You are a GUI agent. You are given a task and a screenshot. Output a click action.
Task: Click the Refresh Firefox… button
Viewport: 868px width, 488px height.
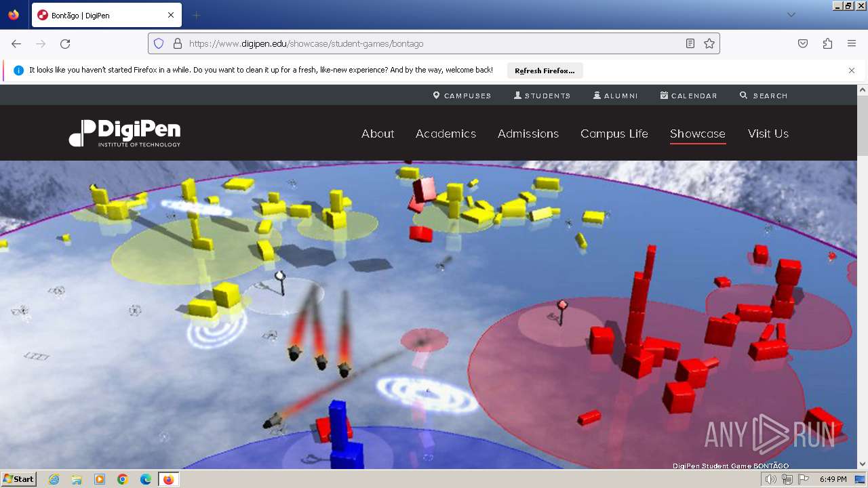pyautogui.click(x=545, y=70)
